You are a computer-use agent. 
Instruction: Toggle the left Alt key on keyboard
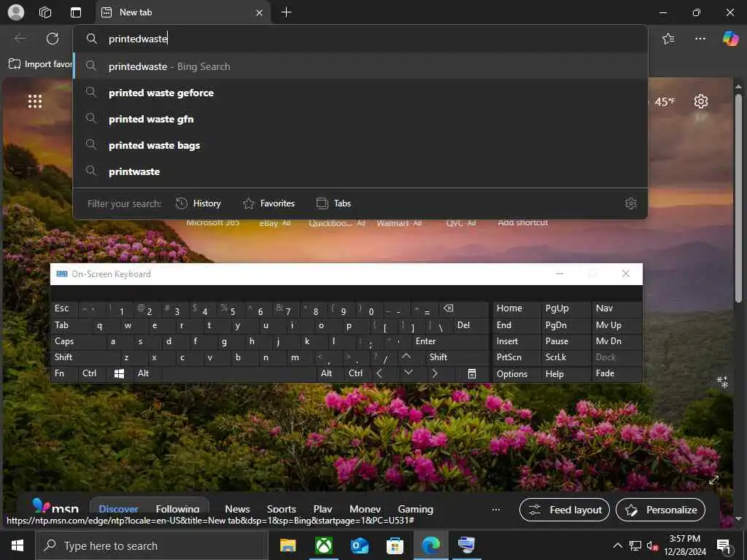click(147, 373)
